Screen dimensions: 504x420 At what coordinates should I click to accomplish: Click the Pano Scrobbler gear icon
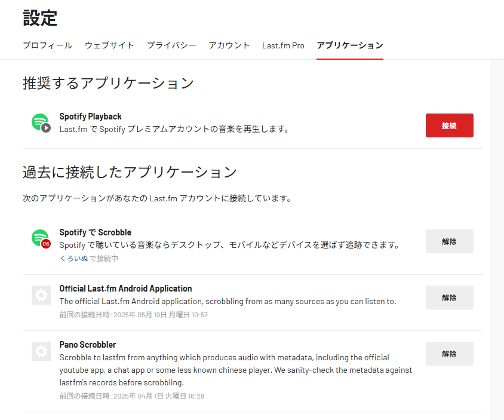point(41,351)
